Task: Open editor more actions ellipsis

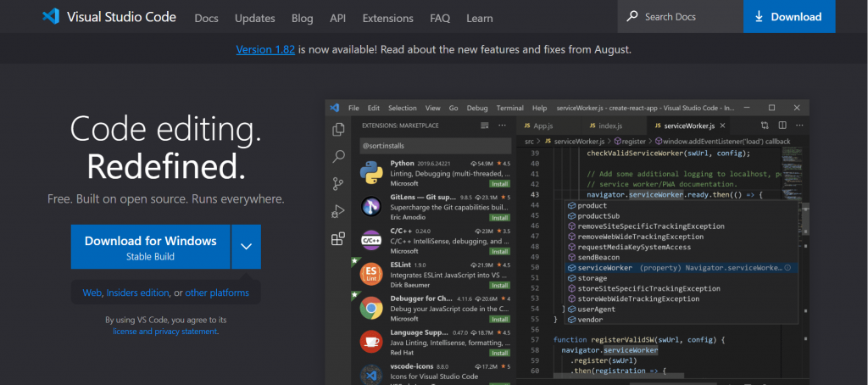Action: click(x=799, y=126)
